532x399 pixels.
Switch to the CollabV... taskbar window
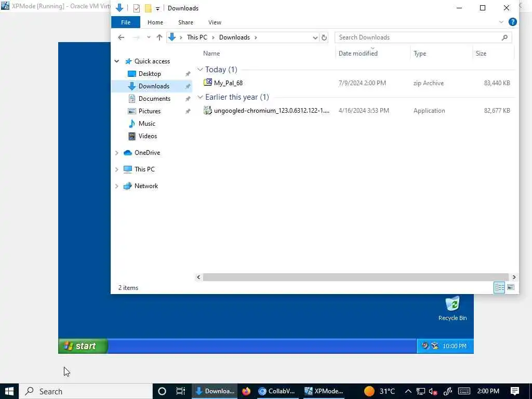tap(277, 391)
